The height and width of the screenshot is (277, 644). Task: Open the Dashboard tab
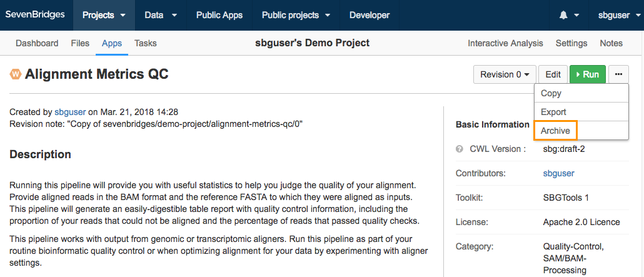[37, 43]
